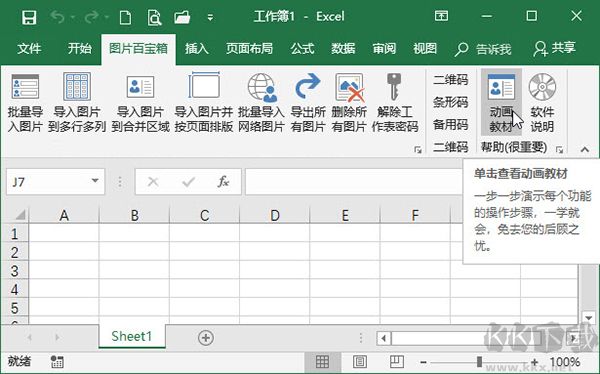This screenshot has width=600, height=374.
Task: Click the 备用码 command
Action: 450,124
